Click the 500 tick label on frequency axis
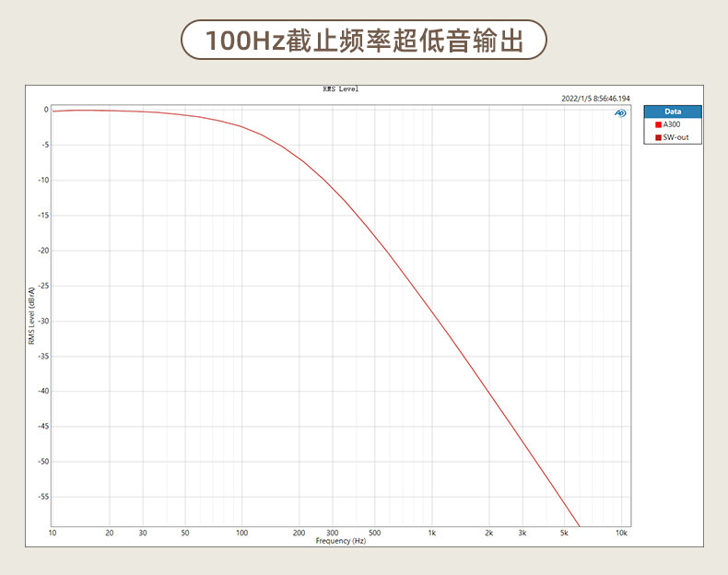Screen dimensions: 728x575 pyautogui.click(x=375, y=533)
